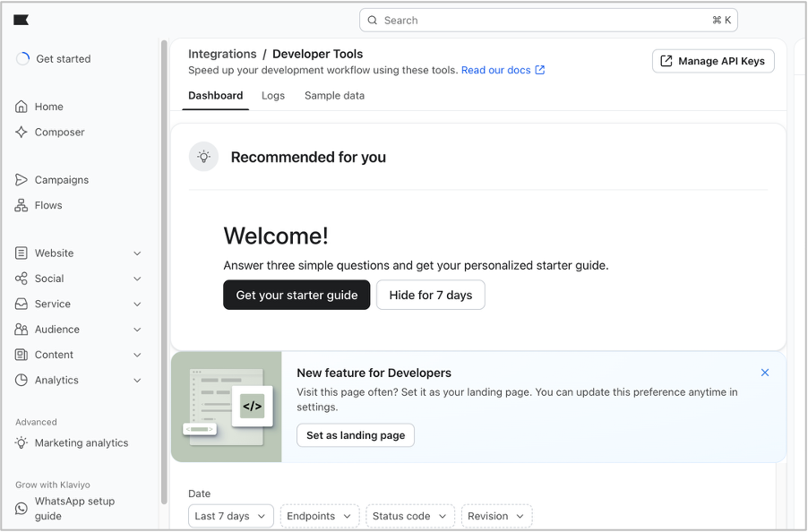The image size is (808, 532).
Task: Dismiss the New feature for Developers banner
Action: coord(765,373)
